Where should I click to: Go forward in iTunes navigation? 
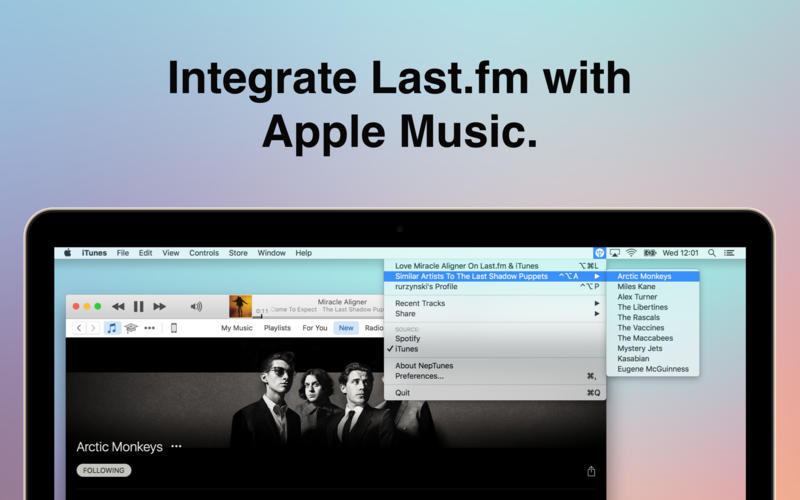point(93,328)
